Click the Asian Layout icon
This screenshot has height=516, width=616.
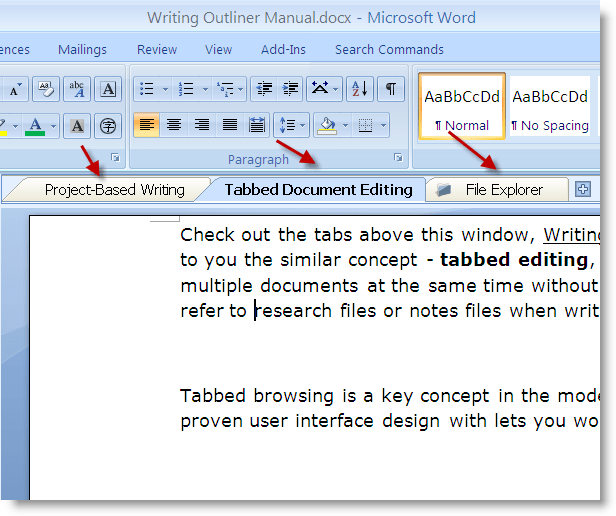(x=320, y=89)
